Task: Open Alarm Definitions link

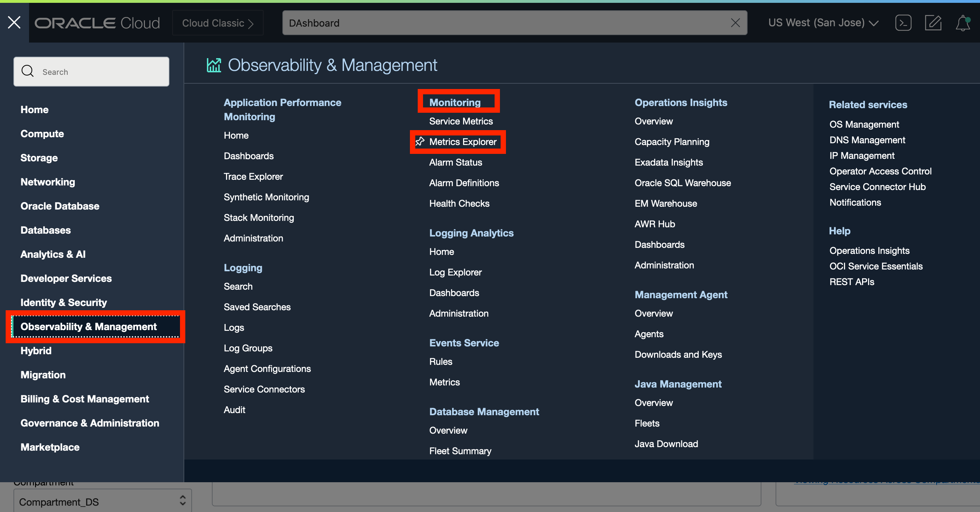Action: 464,183
